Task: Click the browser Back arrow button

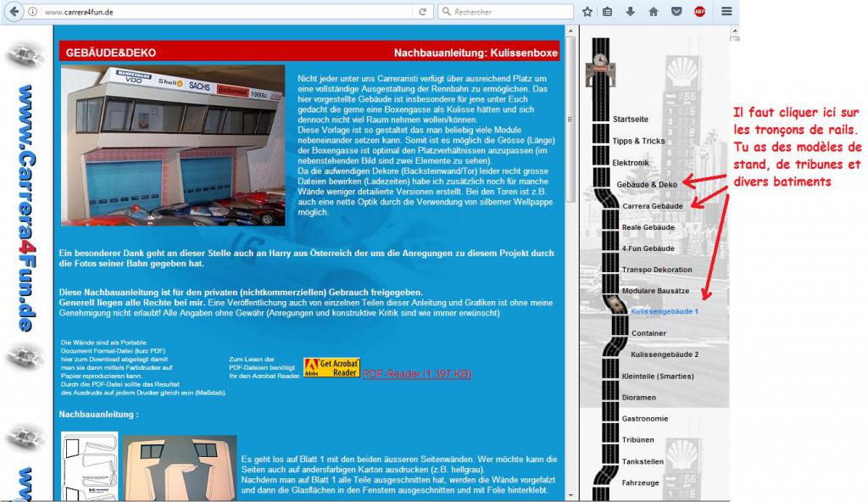Action: click(x=14, y=12)
